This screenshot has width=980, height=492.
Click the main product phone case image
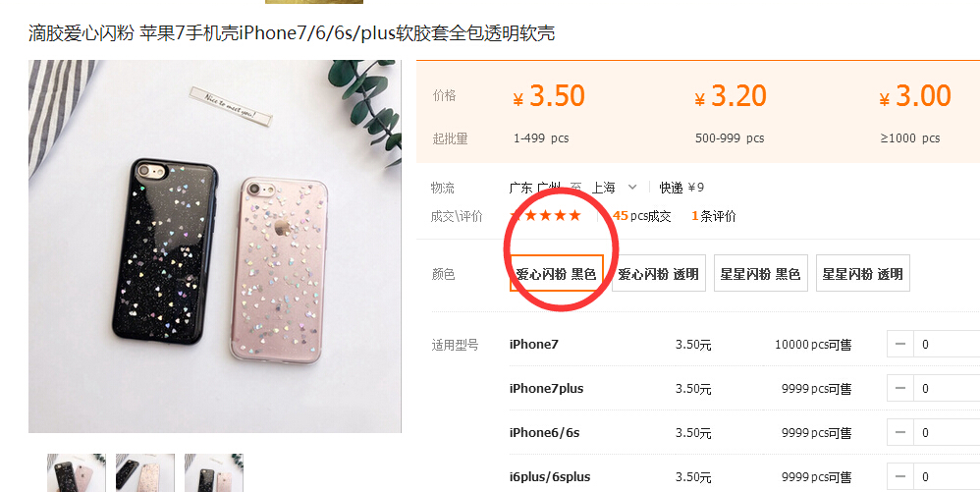tap(214, 246)
